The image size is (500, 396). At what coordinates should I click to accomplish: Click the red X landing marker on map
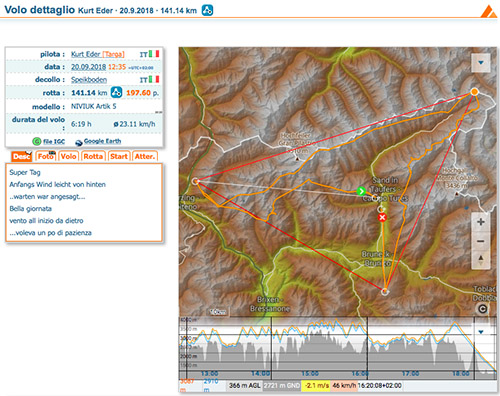coord(382,218)
